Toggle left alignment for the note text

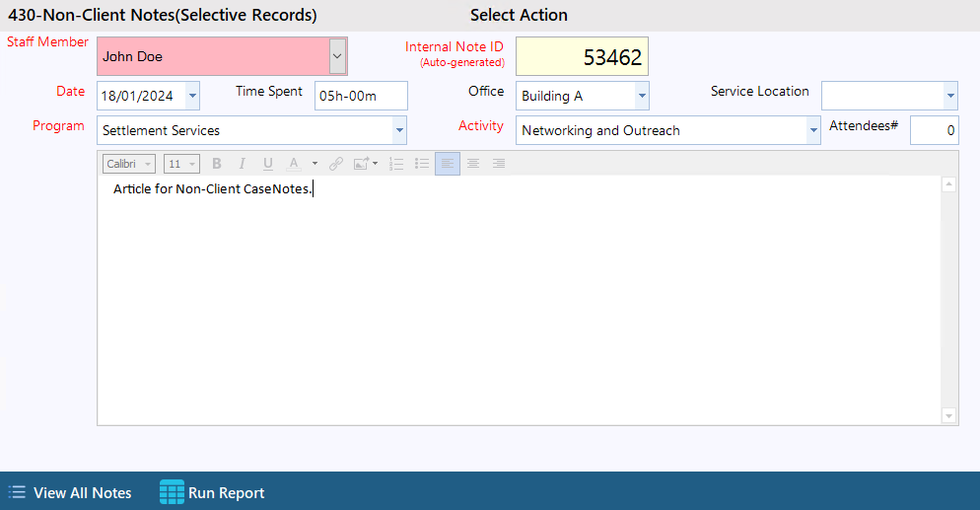tap(448, 164)
